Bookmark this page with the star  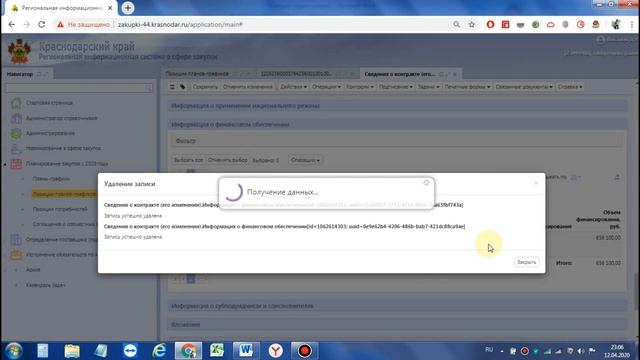(x=471, y=24)
